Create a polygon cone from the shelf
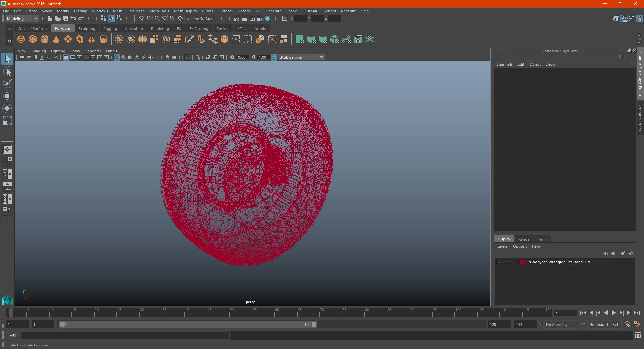The height and width of the screenshot is (349, 644). pyautogui.click(x=56, y=39)
